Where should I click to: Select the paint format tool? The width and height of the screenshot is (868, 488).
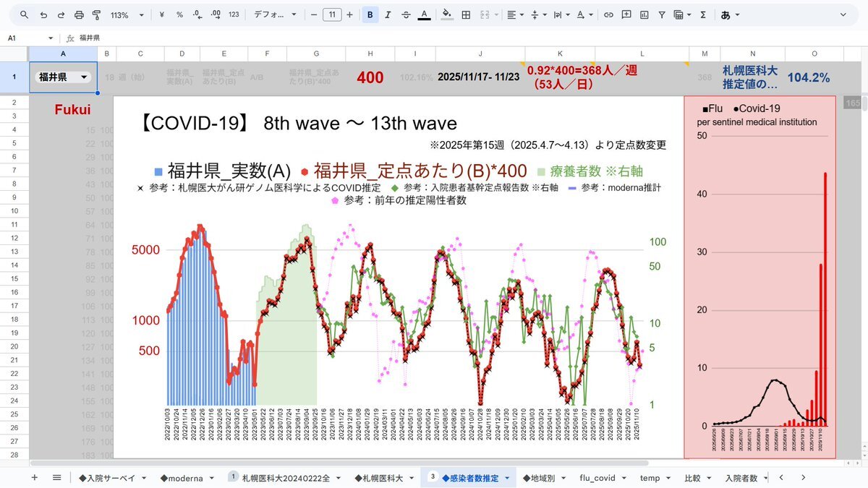point(96,14)
